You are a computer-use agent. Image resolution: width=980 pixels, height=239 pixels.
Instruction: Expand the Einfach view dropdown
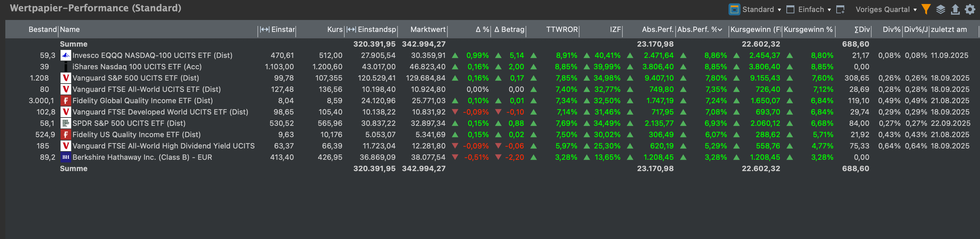[x=829, y=10]
